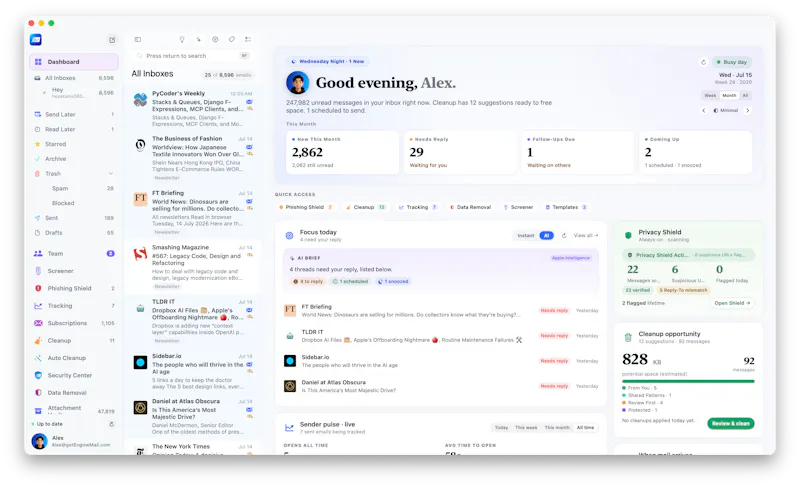Click the search field
The width and height of the screenshot is (800, 487).
(193, 56)
